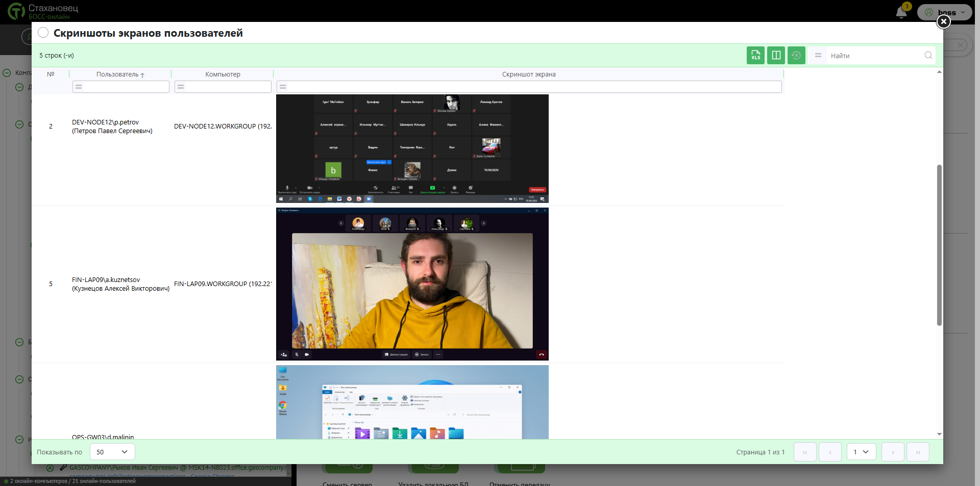
Task: Click the filter operator icon in Найти box
Action: [818, 56]
